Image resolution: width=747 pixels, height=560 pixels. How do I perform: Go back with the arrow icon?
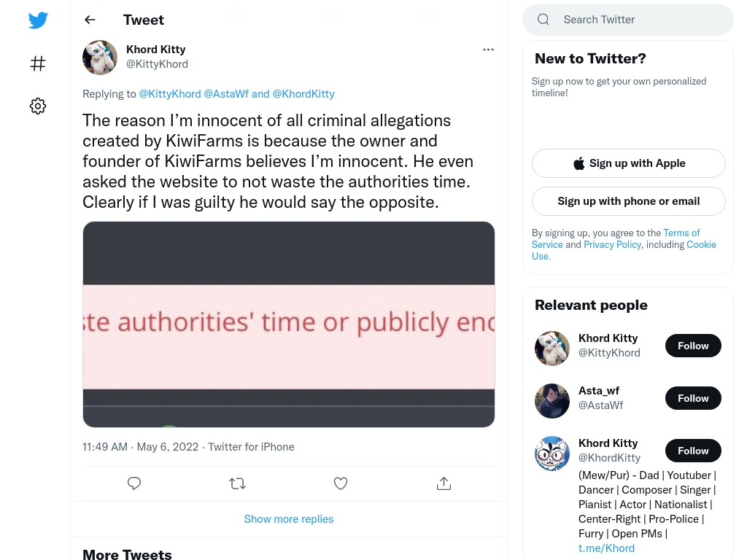click(x=90, y=20)
